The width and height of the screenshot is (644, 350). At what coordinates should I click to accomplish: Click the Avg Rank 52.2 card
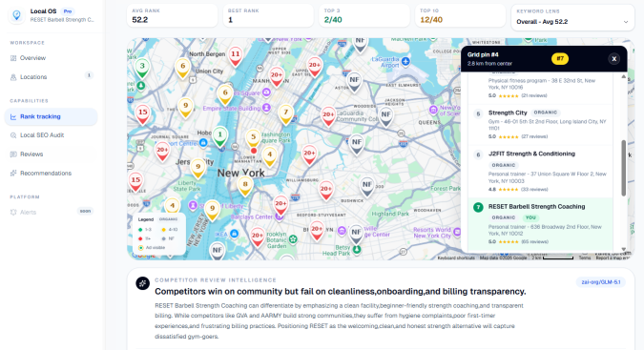click(x=172, y=15)
